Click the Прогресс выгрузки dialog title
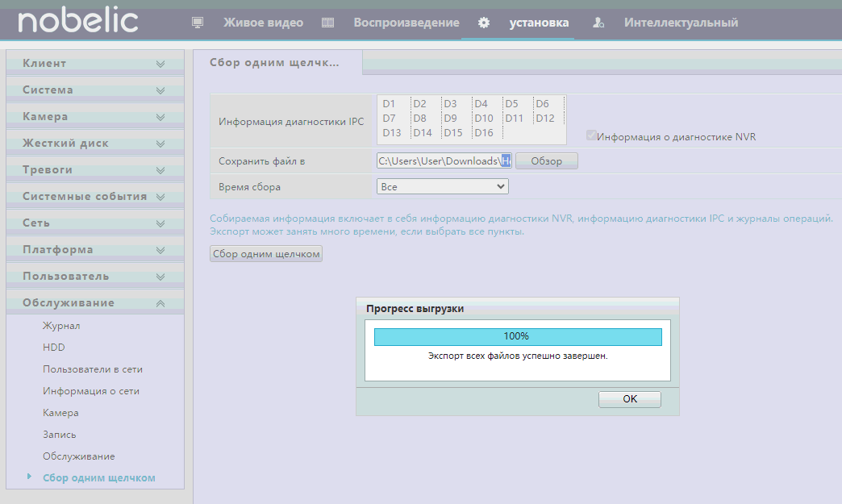842x504 pixels. pyautogui.click(x=415, y=309)
